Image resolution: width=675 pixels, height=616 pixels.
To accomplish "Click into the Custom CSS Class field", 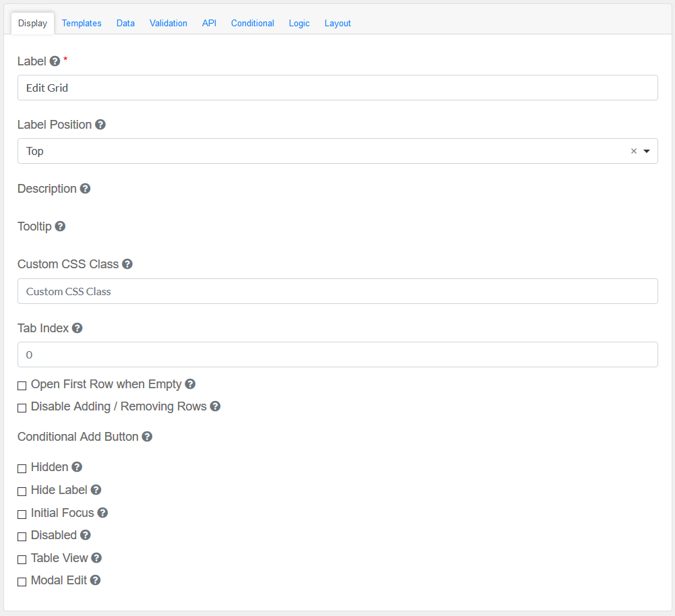I will pos(337,291).
